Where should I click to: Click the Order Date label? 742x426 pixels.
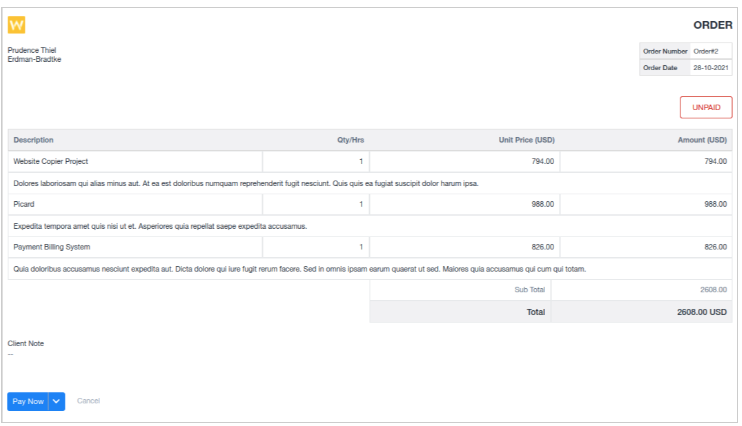click(x=660, y=68)
